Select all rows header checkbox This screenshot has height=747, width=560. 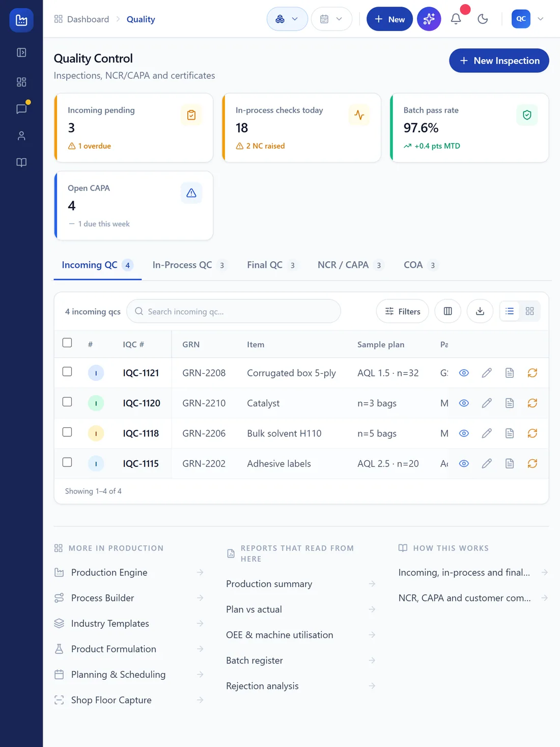pyautogui.click(x=67, y=343)
